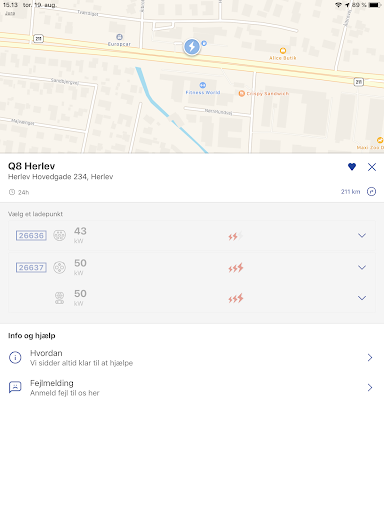This screenshot has width=384, height=512.
Task: Tap the Crispy Sandwich marker on the map
Action: tap(242, 94)
